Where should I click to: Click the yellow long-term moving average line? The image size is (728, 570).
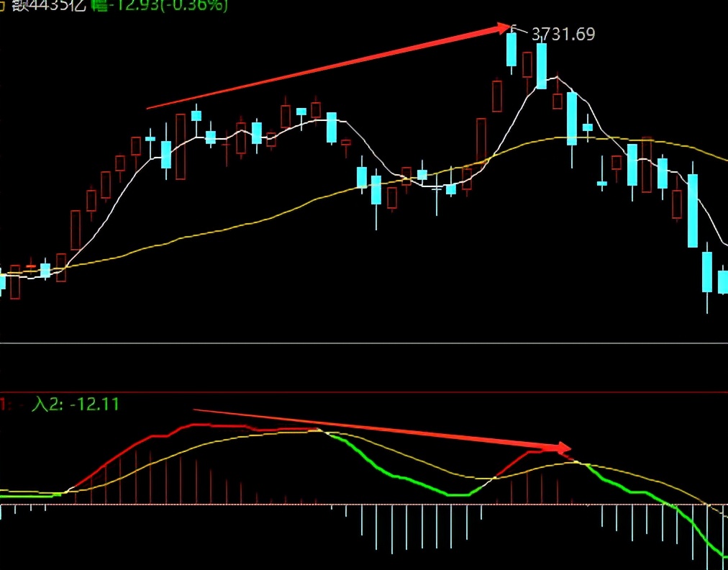[232, 227]
